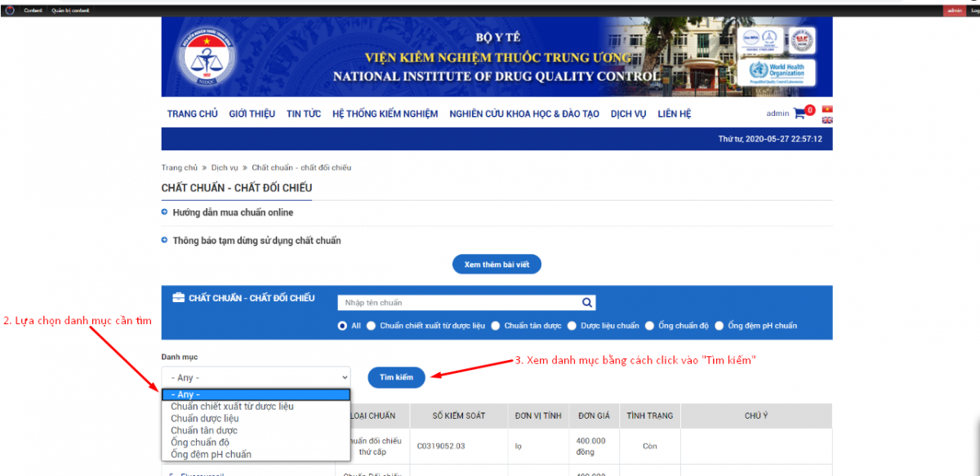The height and width of the screenshot is (476, 980).
Task: Click the Drupal logo icon in the admin bar
Action: pos(10,11)
